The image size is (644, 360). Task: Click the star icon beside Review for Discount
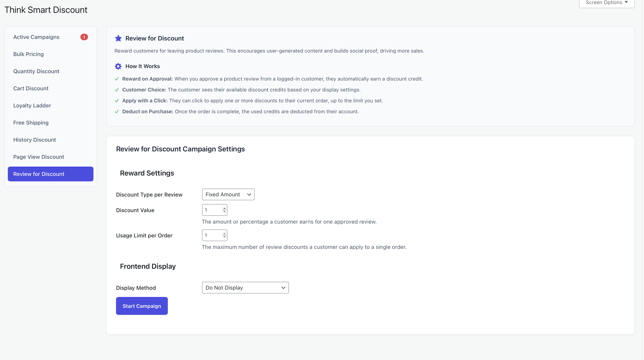point(118,38)
